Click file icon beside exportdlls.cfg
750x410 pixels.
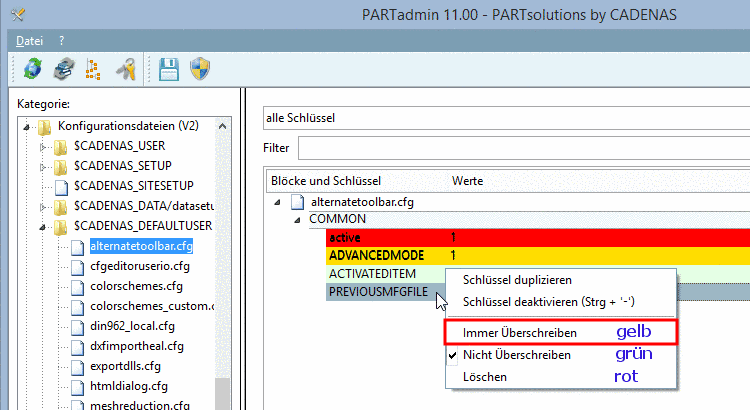click(x=77, y=367)
